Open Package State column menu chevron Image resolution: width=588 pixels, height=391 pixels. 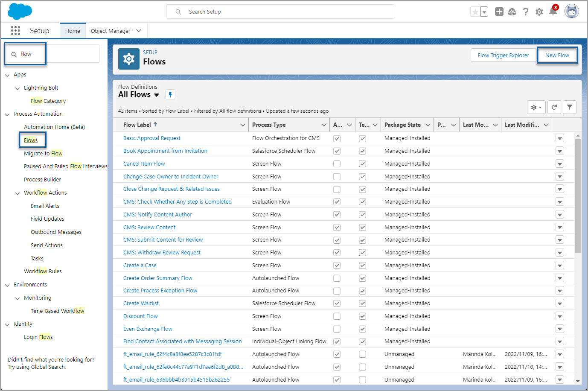tap(428, 125)
